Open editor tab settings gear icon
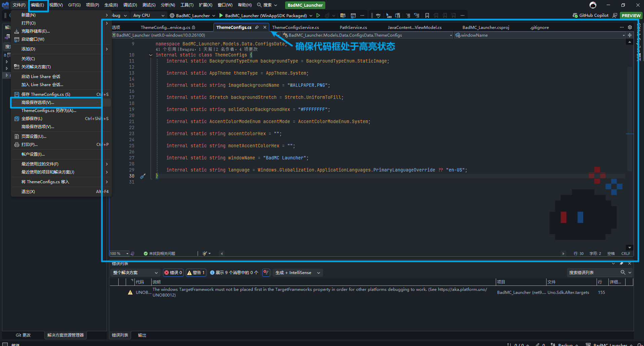Viewport: 644px width, 346px height. [x=630, y=27]
